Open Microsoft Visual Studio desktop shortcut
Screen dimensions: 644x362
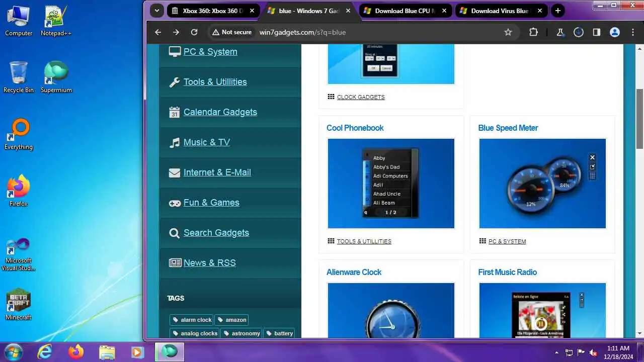click(19, 254)
